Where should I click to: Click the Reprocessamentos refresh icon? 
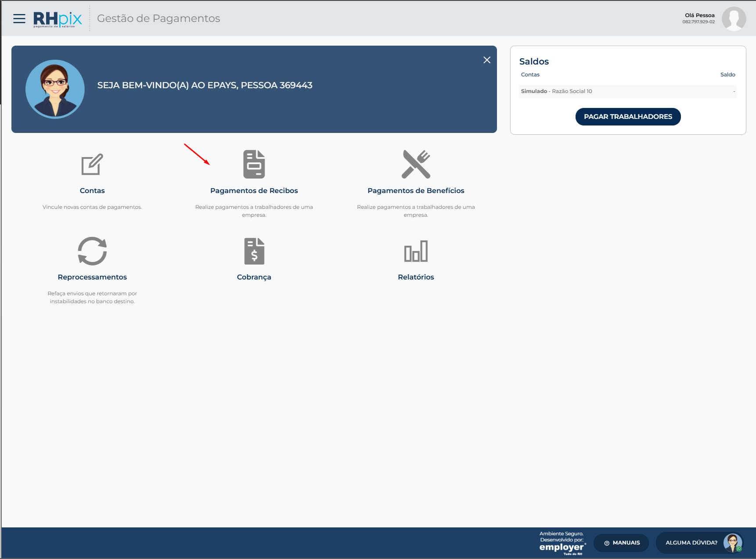[92, 251]
